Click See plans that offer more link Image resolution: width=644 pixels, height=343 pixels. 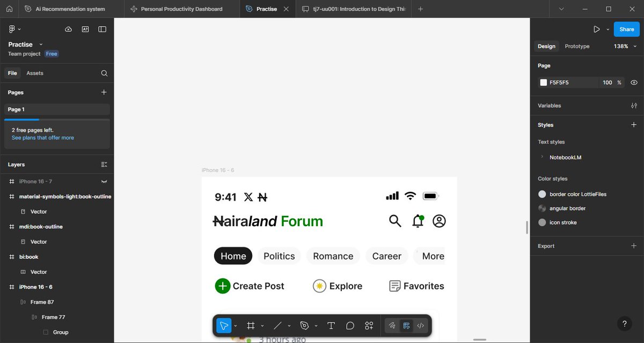tap(43, 138)
